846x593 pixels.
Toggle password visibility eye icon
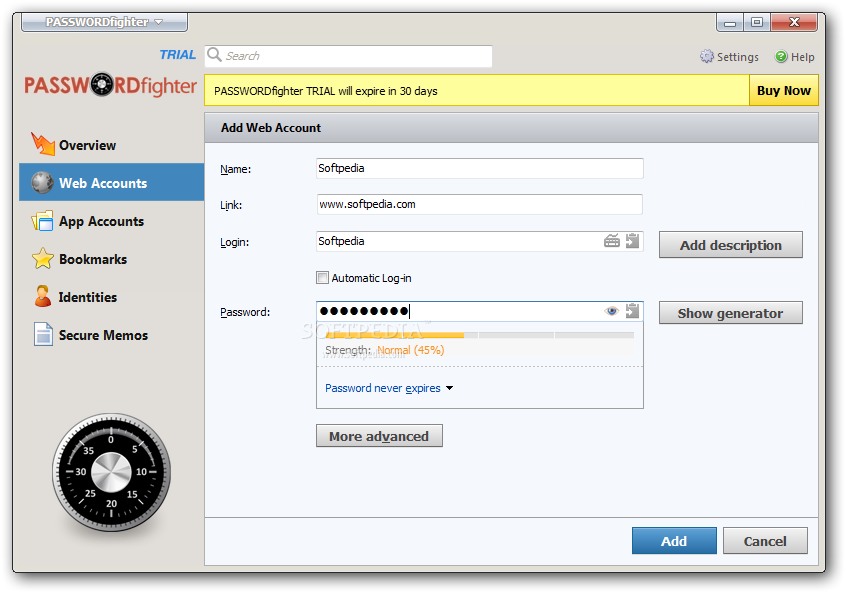(611, 311)
